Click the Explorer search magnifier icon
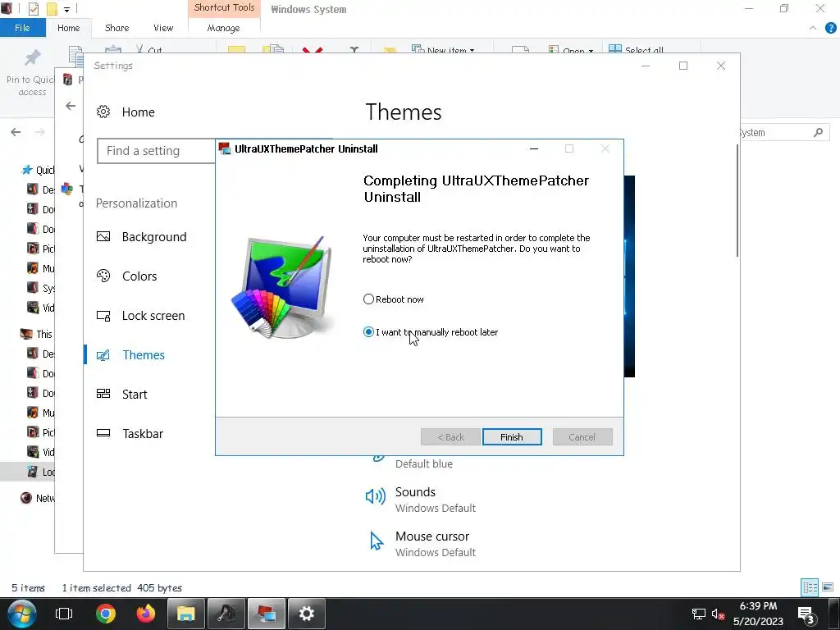The height and width of the screenshot is (630, 840). point(818,132)
